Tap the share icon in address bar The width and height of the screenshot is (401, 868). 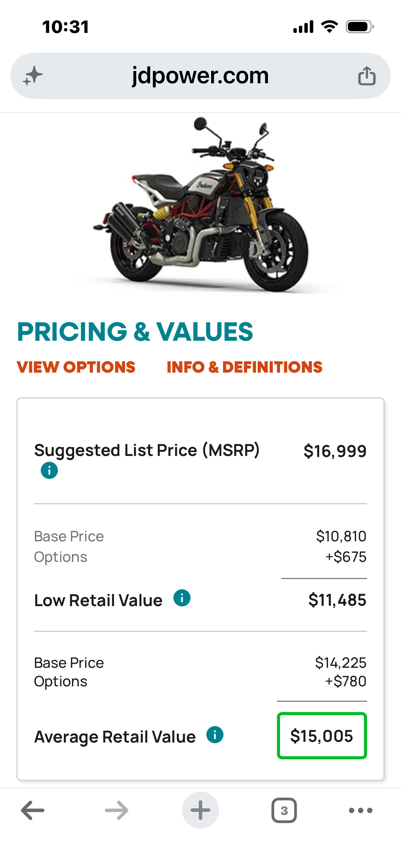(367, 75)
